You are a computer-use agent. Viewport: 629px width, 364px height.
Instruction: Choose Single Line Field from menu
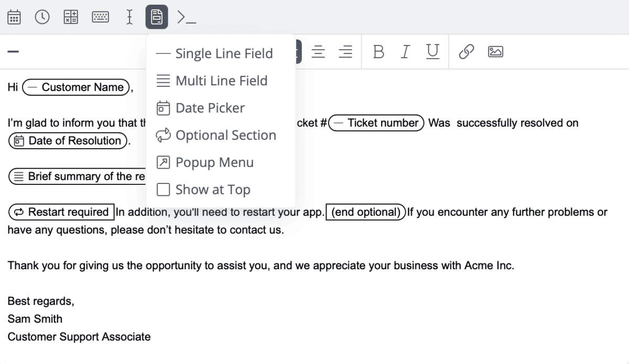click(x=224, y=53)
